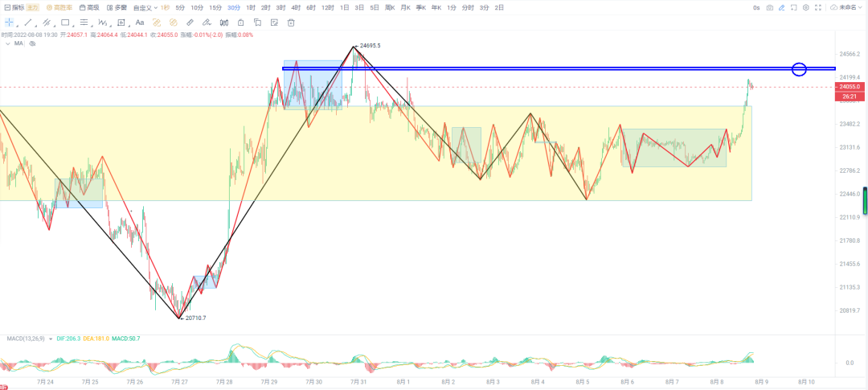This screenshot has width=868, height=390.
Task: Open chart settings hexagon icon
Action: click(806, 8)
